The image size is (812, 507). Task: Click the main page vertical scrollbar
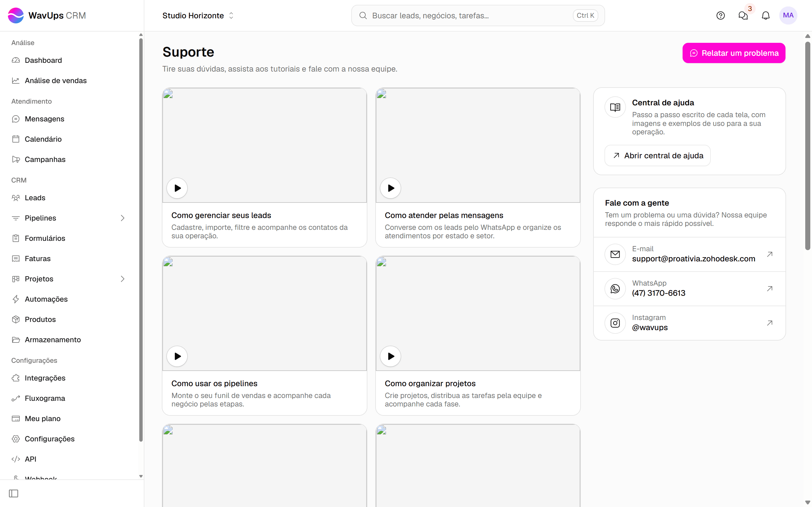tap(808, 146)
